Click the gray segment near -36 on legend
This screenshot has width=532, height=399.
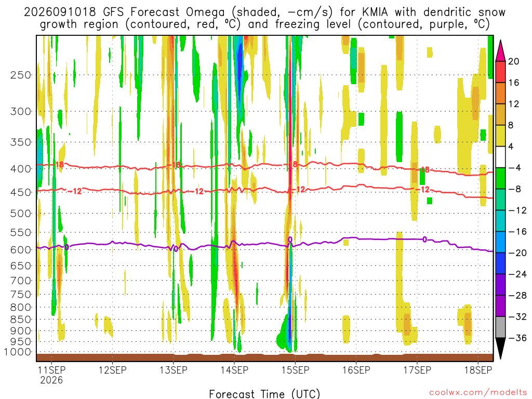click(x=500, y=327)
